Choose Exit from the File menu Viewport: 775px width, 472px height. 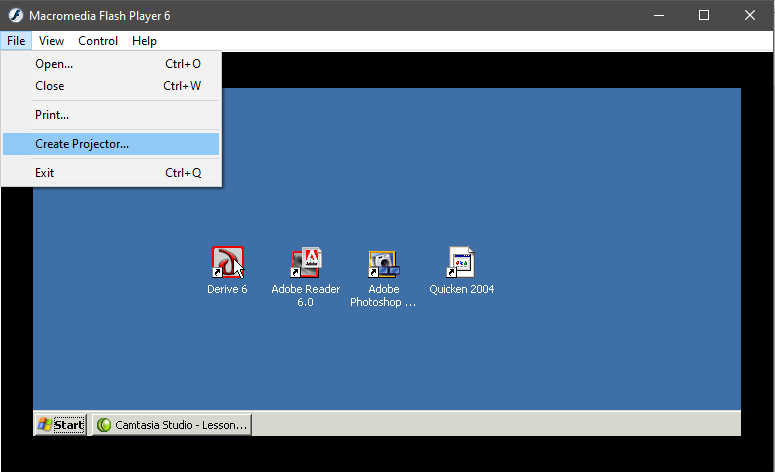tap(111, 172)
